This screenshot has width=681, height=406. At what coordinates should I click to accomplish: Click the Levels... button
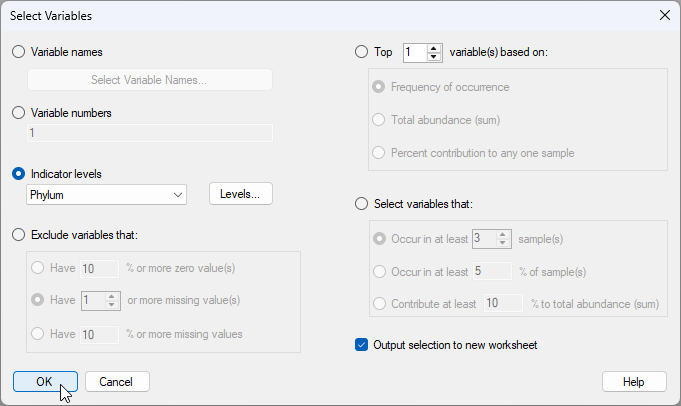click(240, 194)
